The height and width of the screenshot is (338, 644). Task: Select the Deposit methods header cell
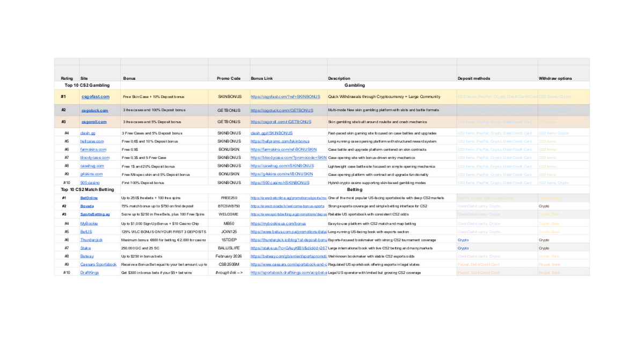473,78
